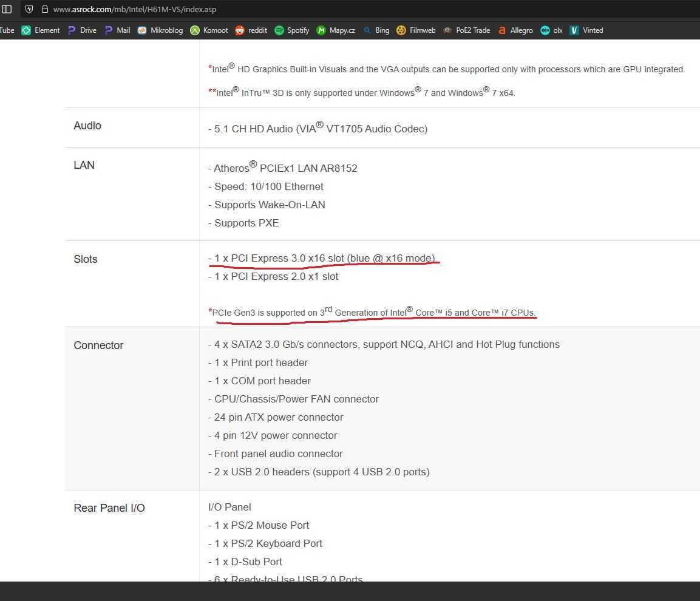The height and width of the screenshot is (601, 700).
Task: Open the reddit bookmark
Action: [x=251, y=30]
